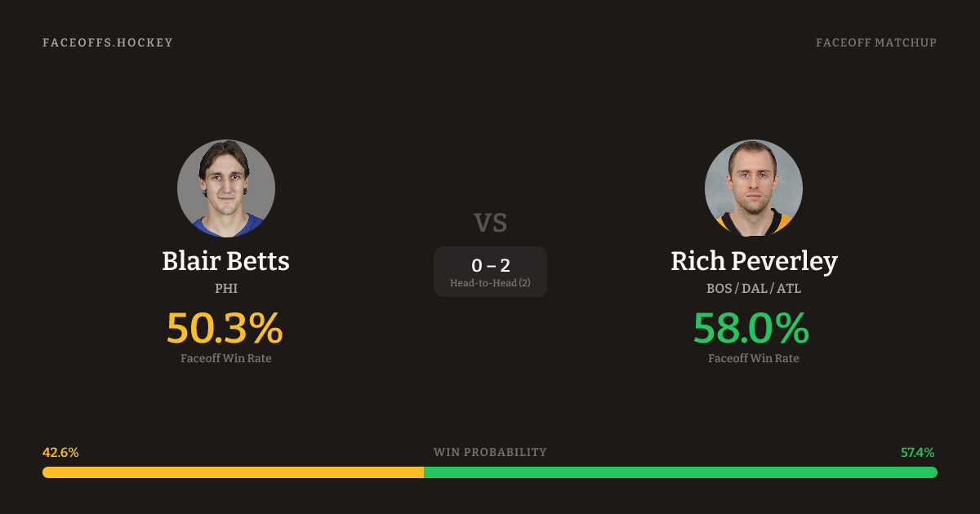Open Rich Peverley's player headshot

click(754, 188)
